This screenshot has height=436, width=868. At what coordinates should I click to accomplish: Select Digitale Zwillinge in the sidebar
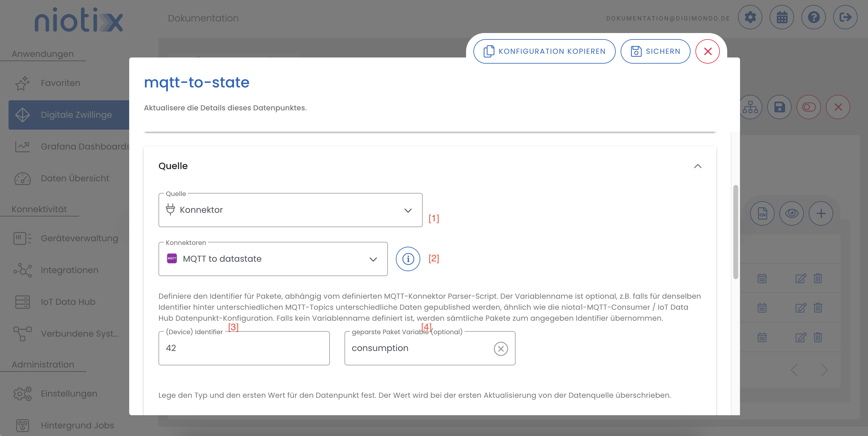[x=69, y=115]
